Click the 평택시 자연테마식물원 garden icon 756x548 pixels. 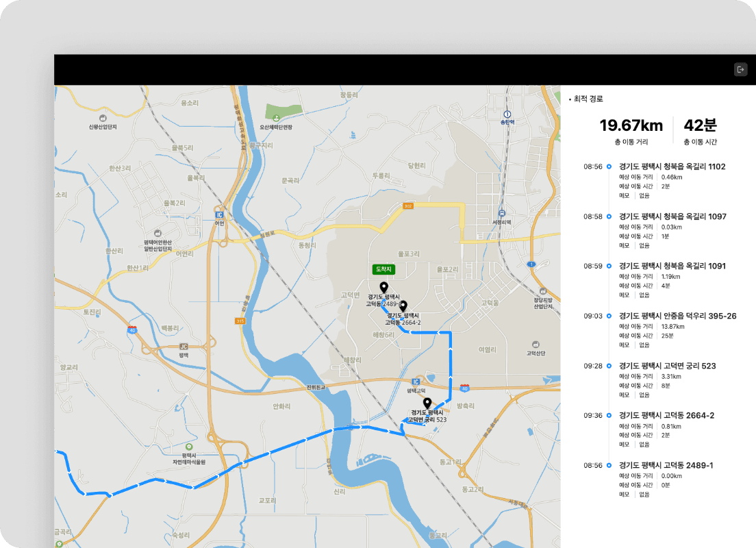click(189, 447)
